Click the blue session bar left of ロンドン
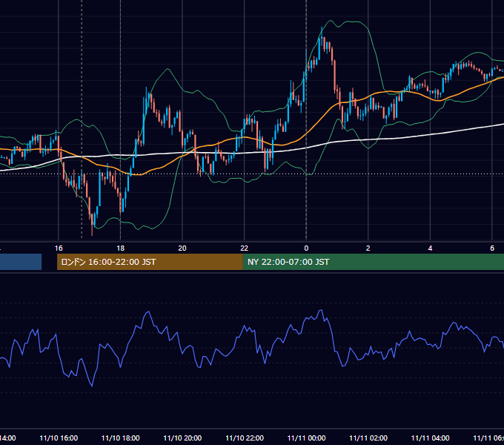Image resolution: width=504 pixels, height=445 pixels. 21,262
